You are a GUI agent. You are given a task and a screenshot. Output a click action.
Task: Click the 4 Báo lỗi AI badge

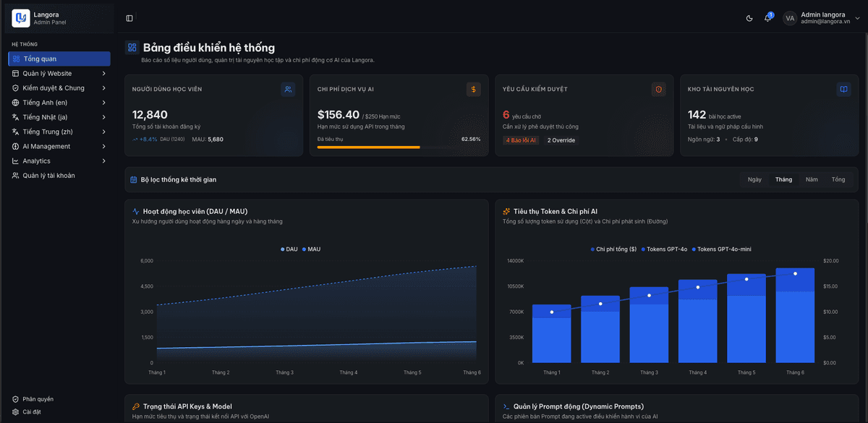tap(521, 140)
